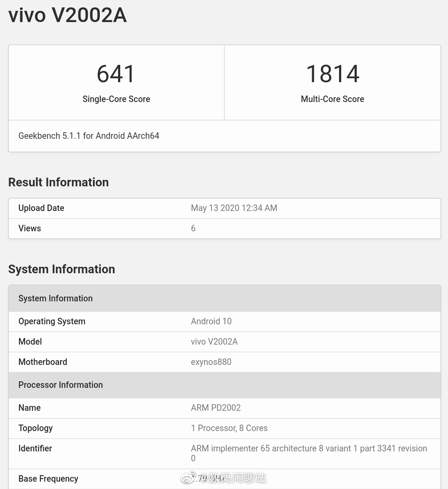The width and height of the screenshot is (448, 489).
Task: Select the Topology row showing 8 Cores
Action: tap(229, 428)
